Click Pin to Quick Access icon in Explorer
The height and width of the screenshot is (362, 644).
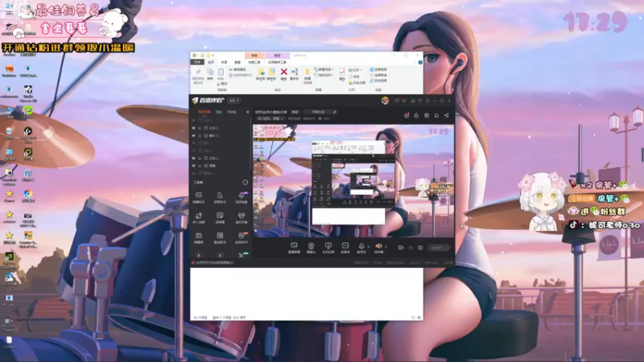198,72
